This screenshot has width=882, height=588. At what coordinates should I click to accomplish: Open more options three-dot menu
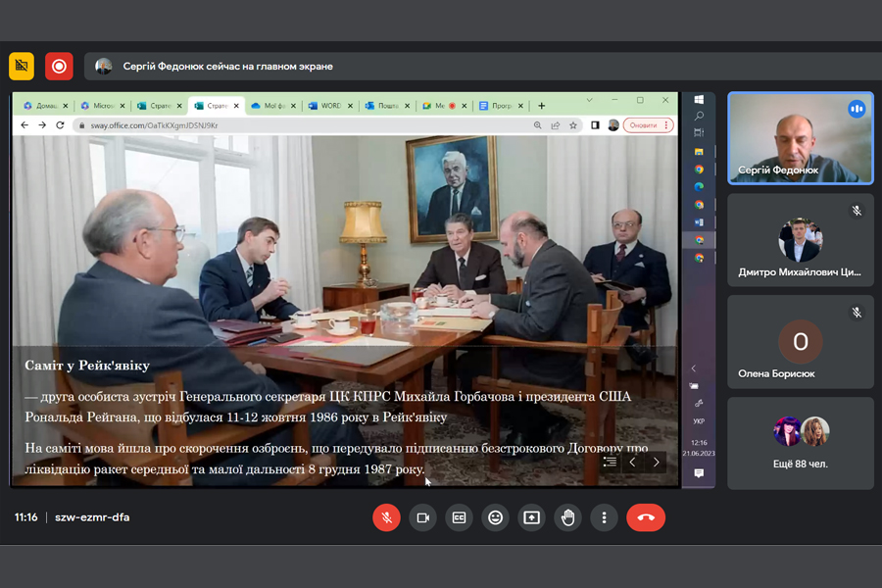click(604, 517)
